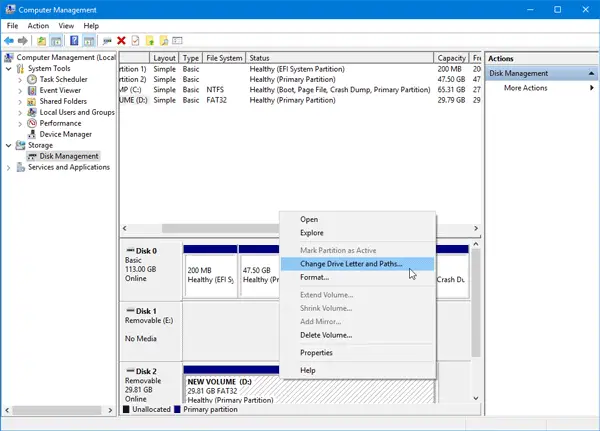Click the Up one level folder icon
The image size is (600, 431).
tap(41, 41)
